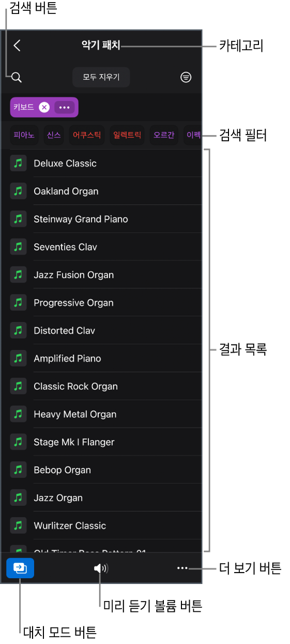Toggle the replace mode button
This screenshot has height=644, width=290.
tap(20, 568)
